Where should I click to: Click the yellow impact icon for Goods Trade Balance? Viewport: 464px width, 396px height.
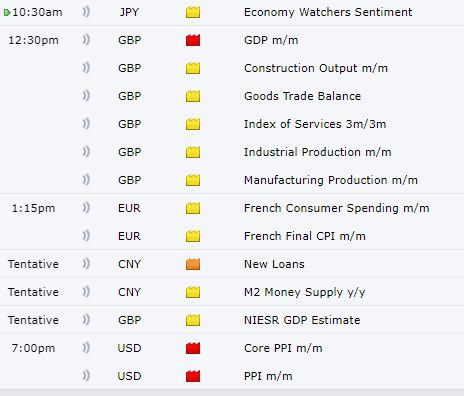193,96
